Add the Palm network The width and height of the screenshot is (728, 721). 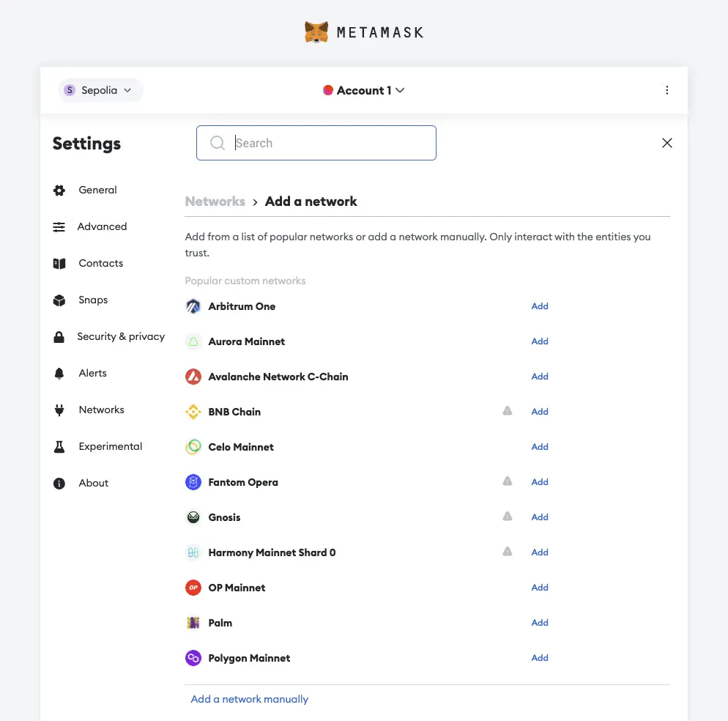540,623
